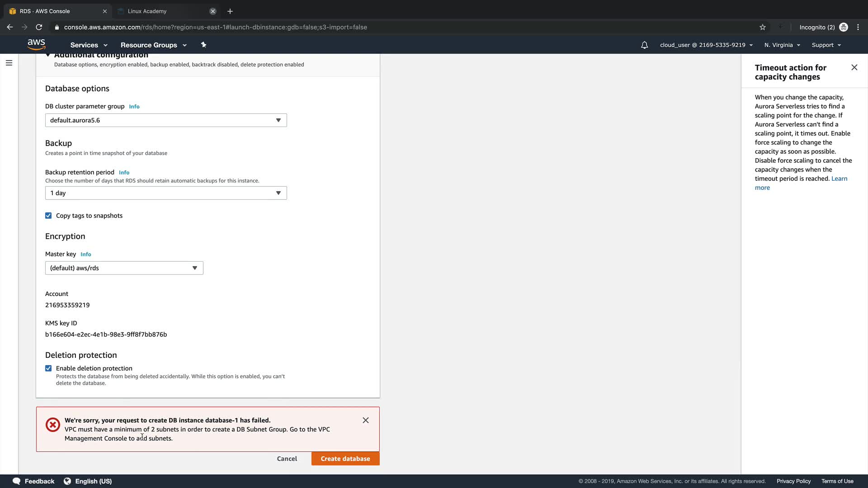Uncheck Copy tags to snapshots
This screenshot has width=868, height=488.
point(48,216)
